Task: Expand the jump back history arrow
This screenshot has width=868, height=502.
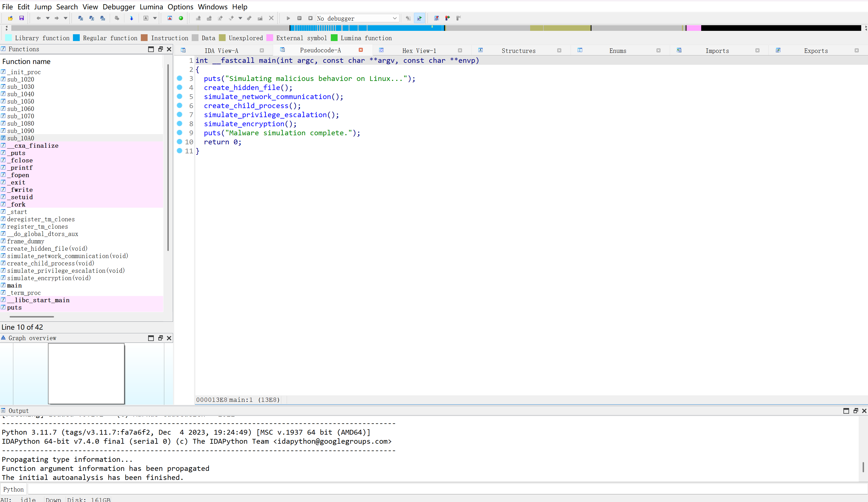Action: click(x=47, y=18)
